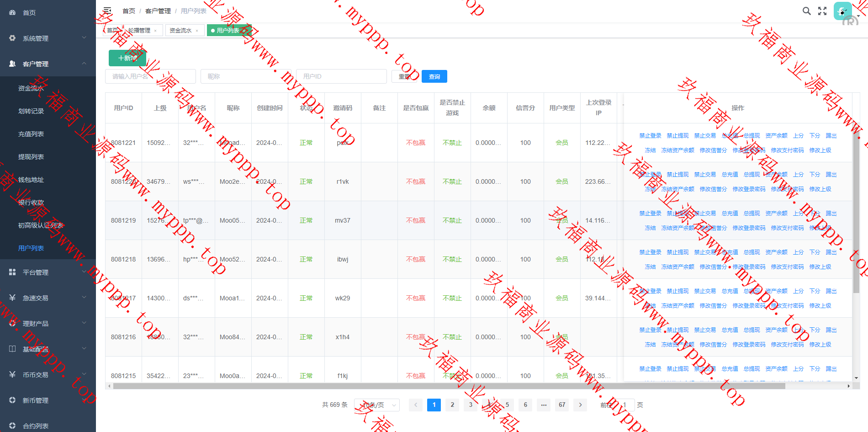Open the page size dropdown

point(377,405)
